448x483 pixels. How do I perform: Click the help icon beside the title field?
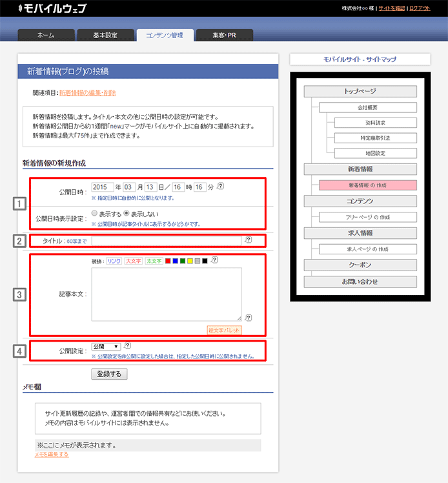[249, 240]
